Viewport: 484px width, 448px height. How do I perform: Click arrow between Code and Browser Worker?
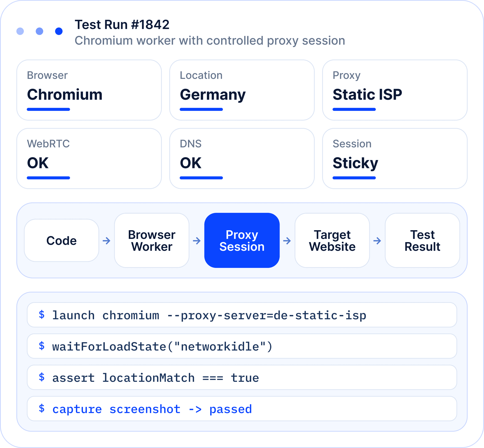(x=107, y=241)
